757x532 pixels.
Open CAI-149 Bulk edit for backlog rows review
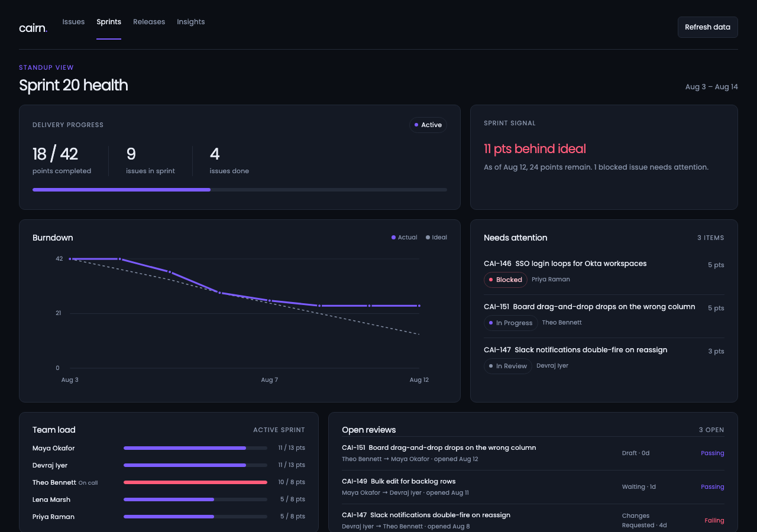click(x=399, y=481)
